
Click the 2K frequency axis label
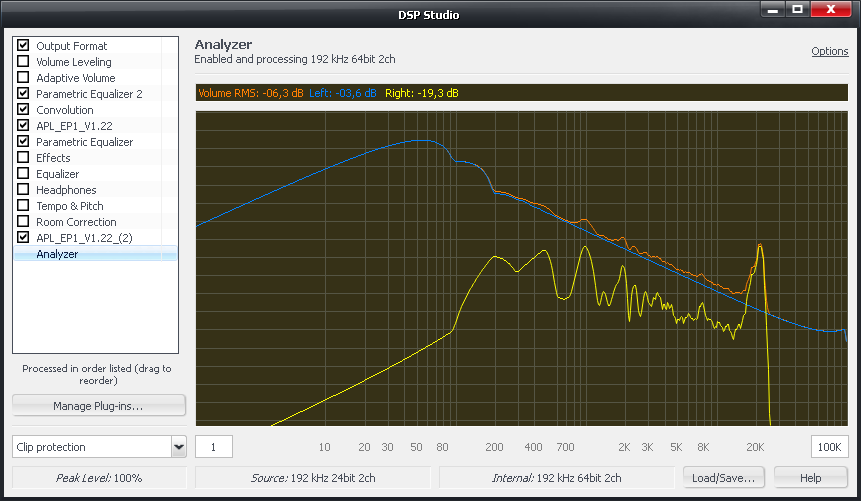coord(624,447)
